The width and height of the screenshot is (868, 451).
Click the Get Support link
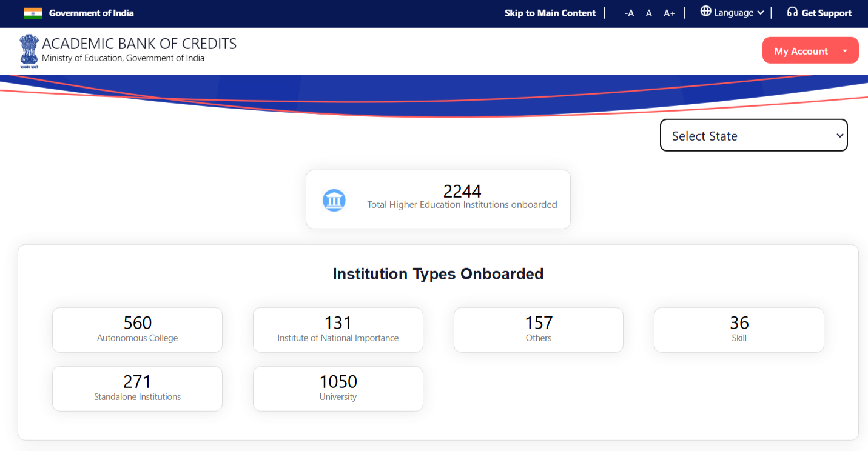click(x=826, y=13)
